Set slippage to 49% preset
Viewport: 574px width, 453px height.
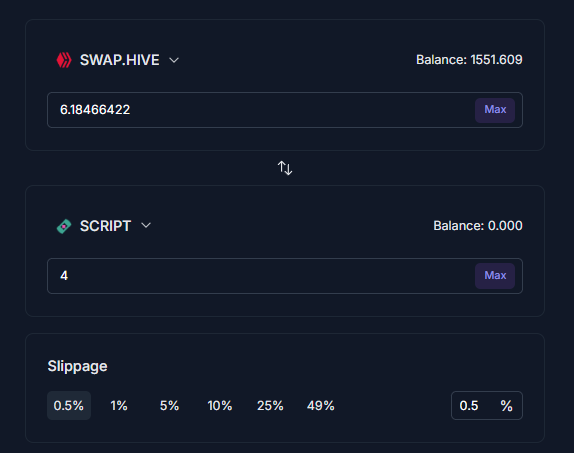click(321, 405)
